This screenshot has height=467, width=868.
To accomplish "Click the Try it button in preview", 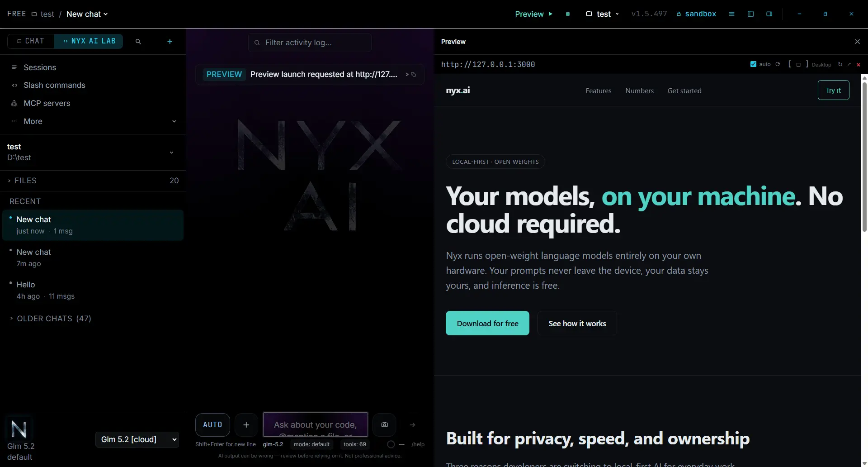I will pos(833,90).
